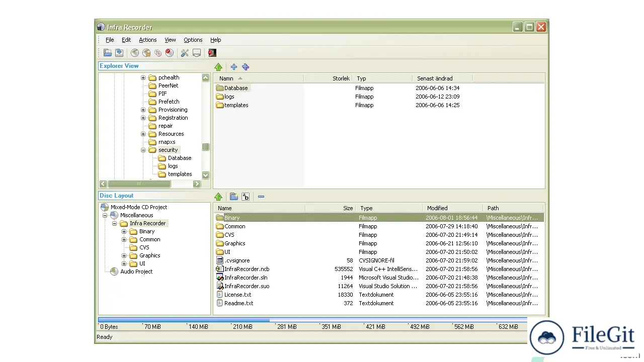Click the New folder icon in Disc Layout
This screenshot has height=362, width=644.
(234, 197)
